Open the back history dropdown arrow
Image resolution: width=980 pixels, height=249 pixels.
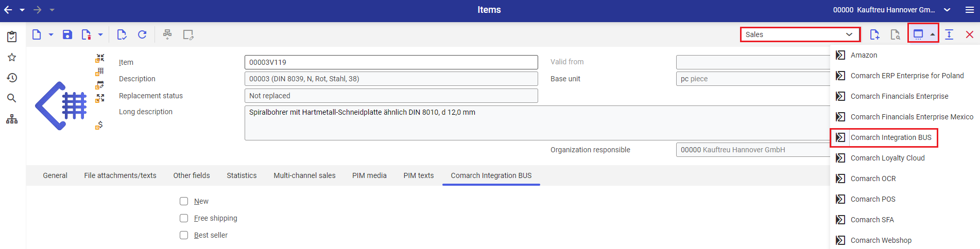22,10
